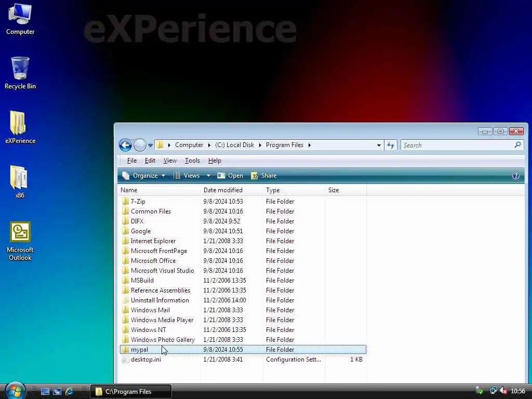Select the Microsoft Outlook desktop shortcut
The image size is (532, 399).
pyautogui.click(x=20, y=241)
